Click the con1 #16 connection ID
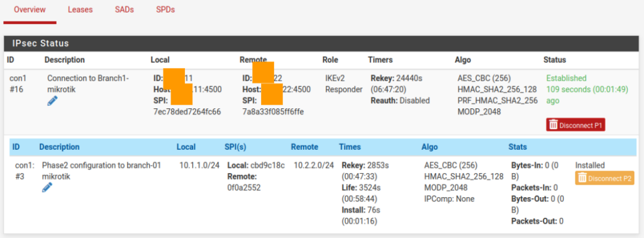The height and width of the screenshot is (238, 644). (x=18, y=84)
